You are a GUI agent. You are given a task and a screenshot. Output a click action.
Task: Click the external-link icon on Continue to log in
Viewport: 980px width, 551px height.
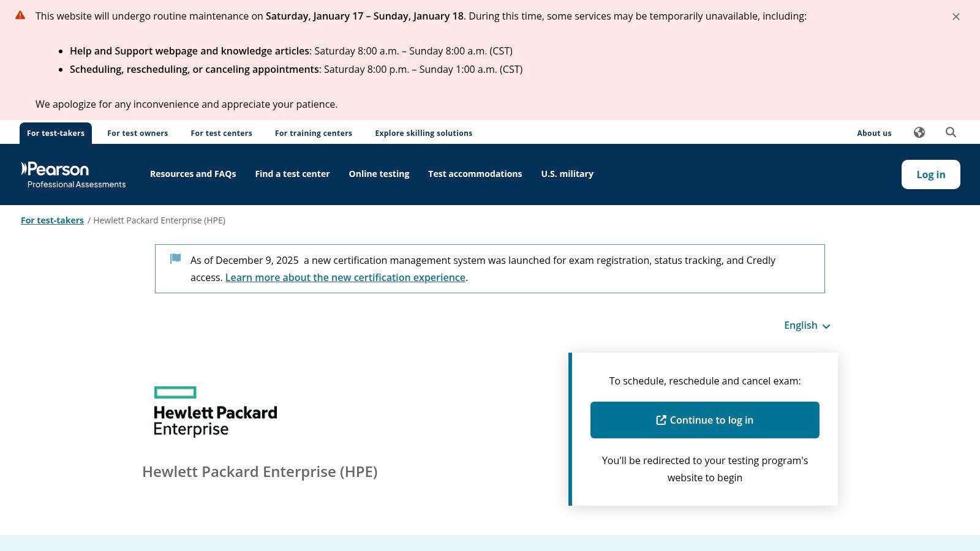tap(661, 420)
